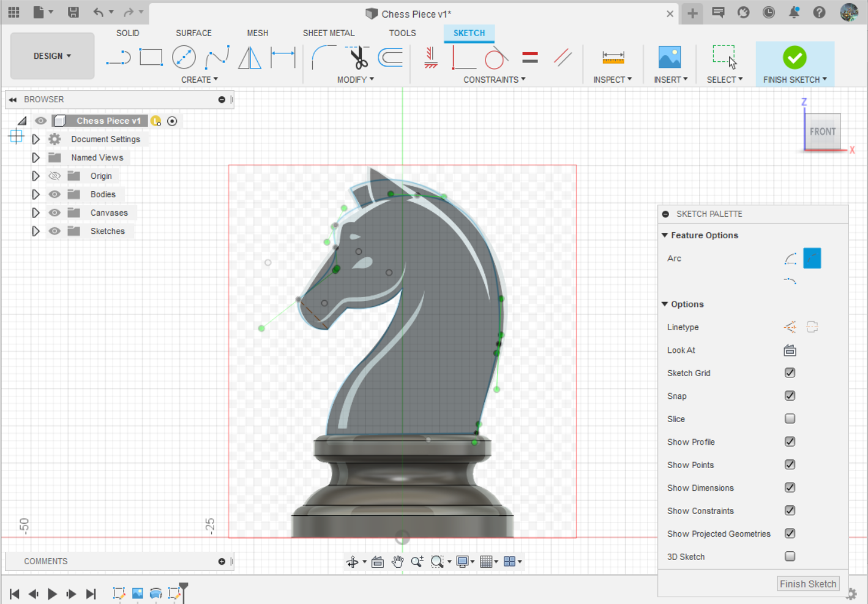This screenshot has width=868, height=604.
Task: Expand the Bodies node
Action: (36, 194)
